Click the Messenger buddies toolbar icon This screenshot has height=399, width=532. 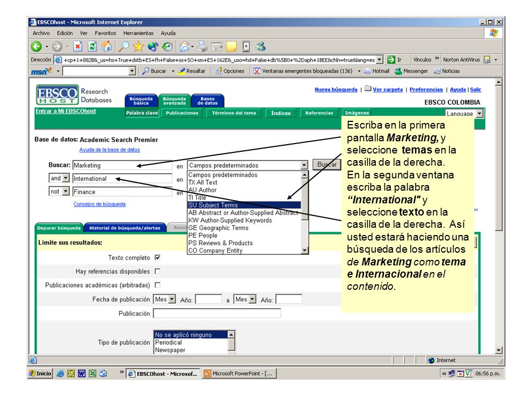(x=260, y=47)
